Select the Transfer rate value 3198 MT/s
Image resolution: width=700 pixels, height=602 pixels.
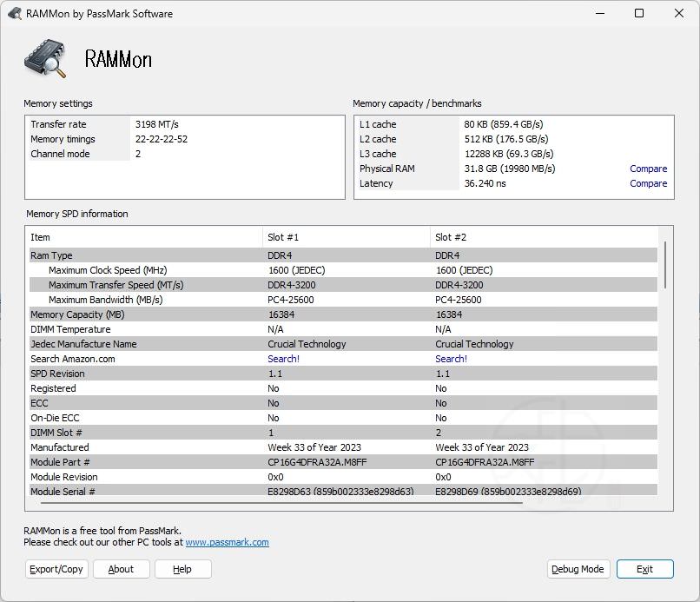(x=156, y=124)
